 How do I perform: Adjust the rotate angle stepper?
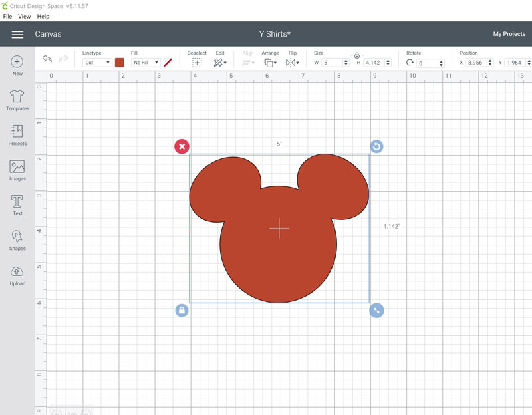pyautogui.click(x=441, y=63)
